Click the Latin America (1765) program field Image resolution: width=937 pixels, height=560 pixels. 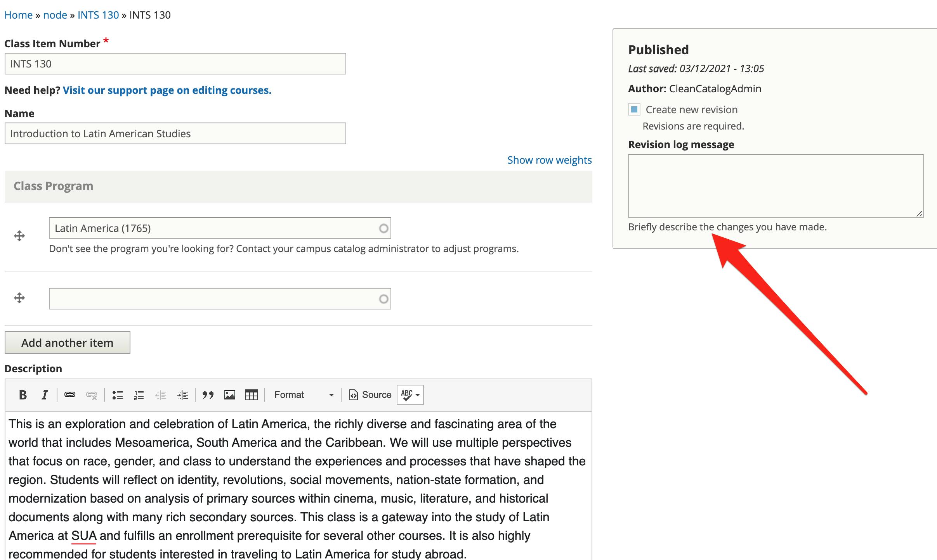point(220,228)
